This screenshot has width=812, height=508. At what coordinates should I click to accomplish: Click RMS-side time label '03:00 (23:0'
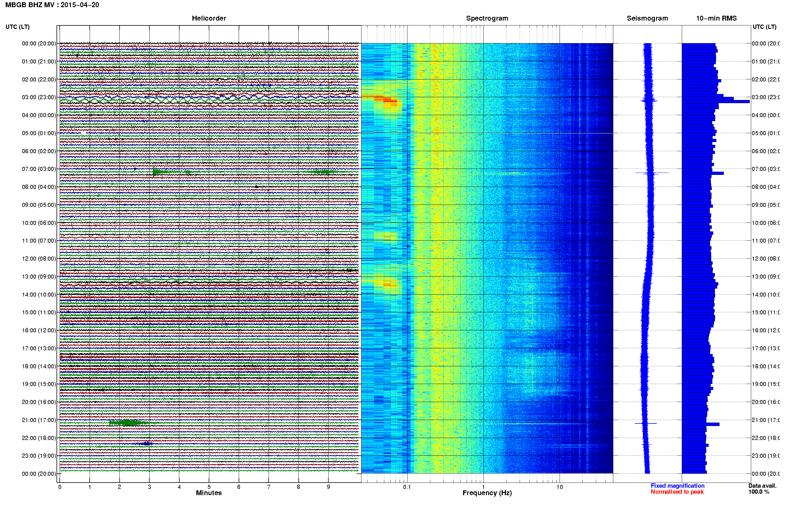(x=766, y=97)
